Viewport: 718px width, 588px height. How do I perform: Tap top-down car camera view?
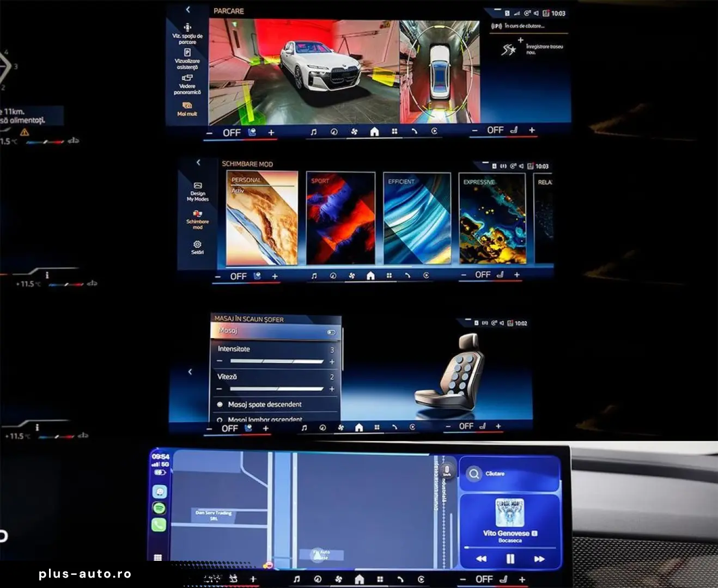click(440, 71)
